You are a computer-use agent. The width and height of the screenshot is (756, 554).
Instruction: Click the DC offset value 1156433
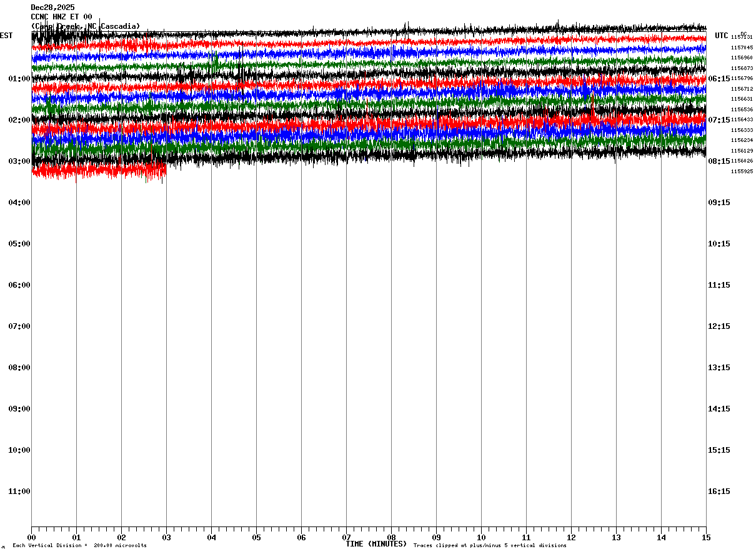(x=742, y=120)
